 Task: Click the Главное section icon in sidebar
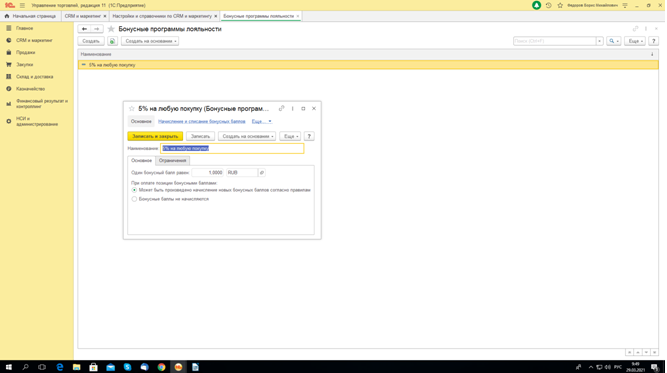coord(9,28)
